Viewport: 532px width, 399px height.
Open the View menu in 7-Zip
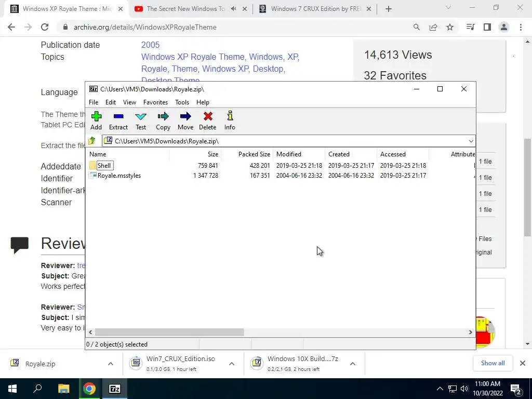click(129, 102)
